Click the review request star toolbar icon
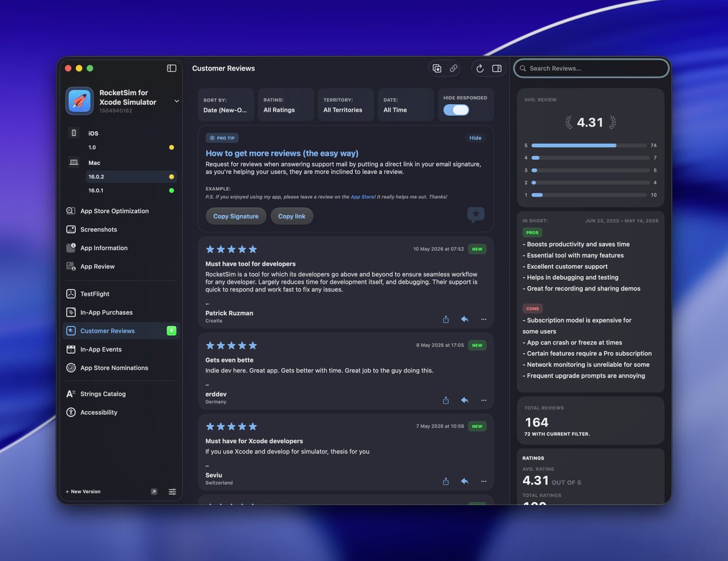The image size is (728, 561). pos(437,69)
